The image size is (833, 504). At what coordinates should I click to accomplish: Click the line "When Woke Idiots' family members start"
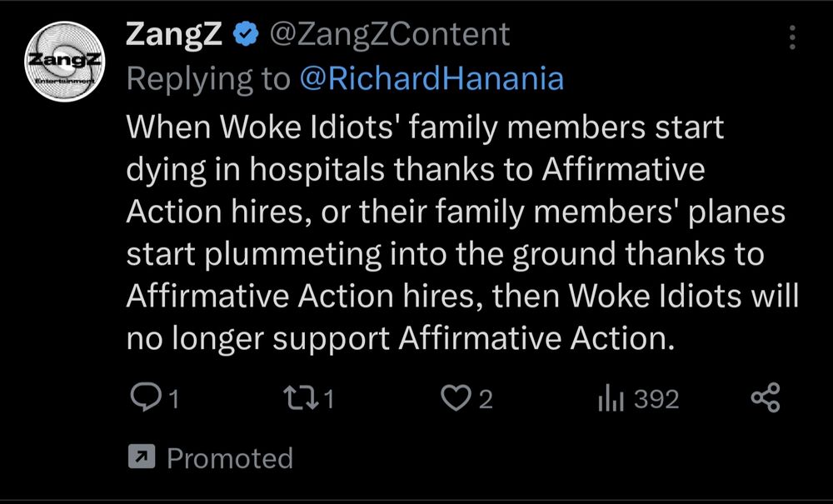click(425, 127)
